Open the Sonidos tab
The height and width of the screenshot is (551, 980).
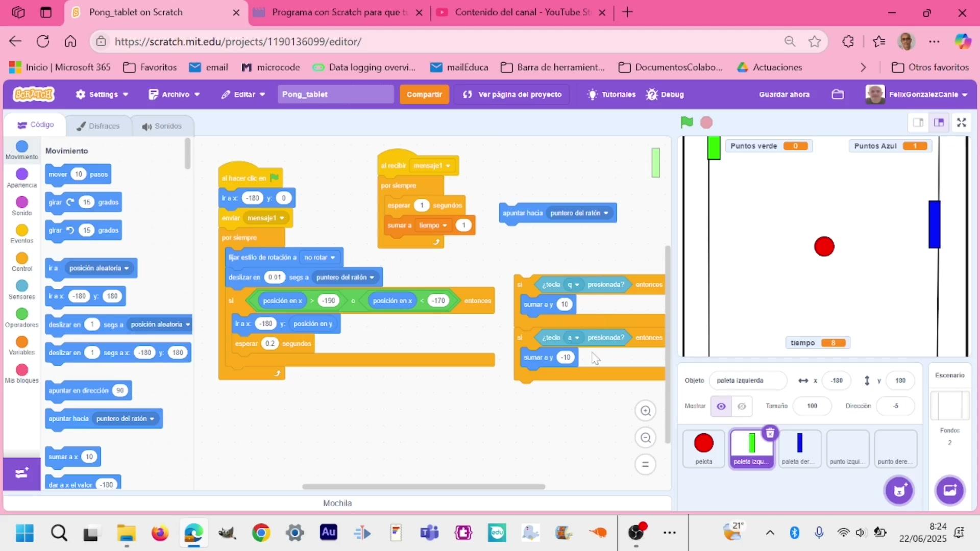pyautogui.click(x=162, y=126)
